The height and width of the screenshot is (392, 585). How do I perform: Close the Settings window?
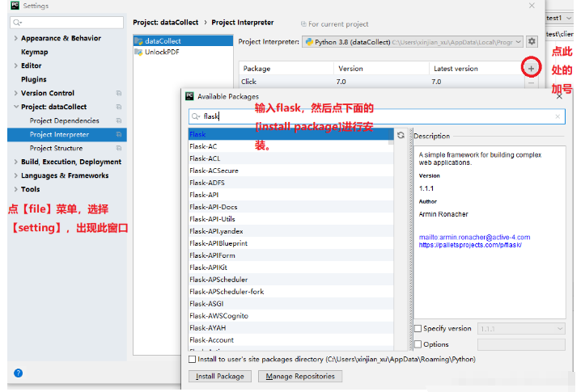[532, 6]
